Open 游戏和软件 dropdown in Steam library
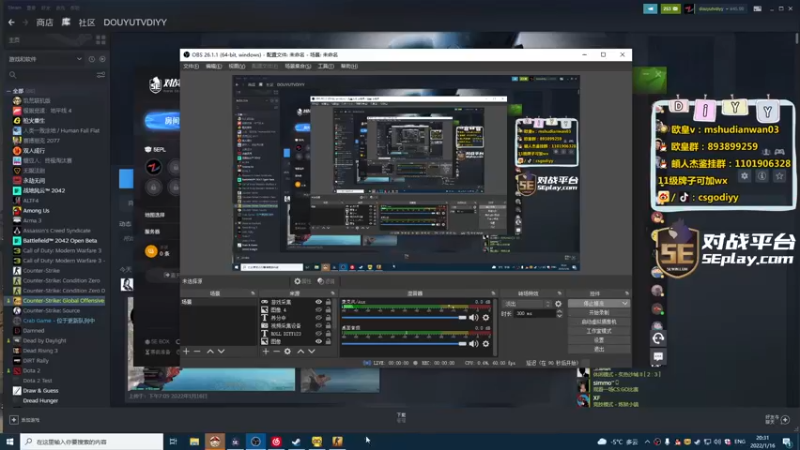 tap(45, 59)
